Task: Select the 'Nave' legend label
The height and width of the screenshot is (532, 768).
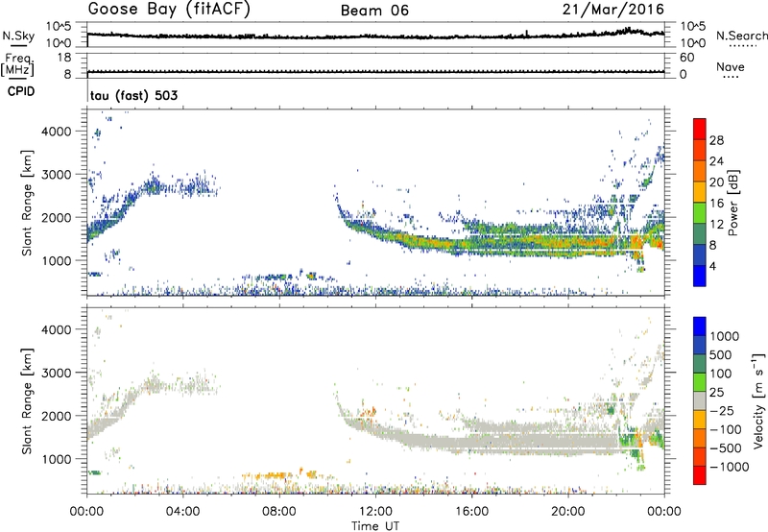Action: point(731,66)
